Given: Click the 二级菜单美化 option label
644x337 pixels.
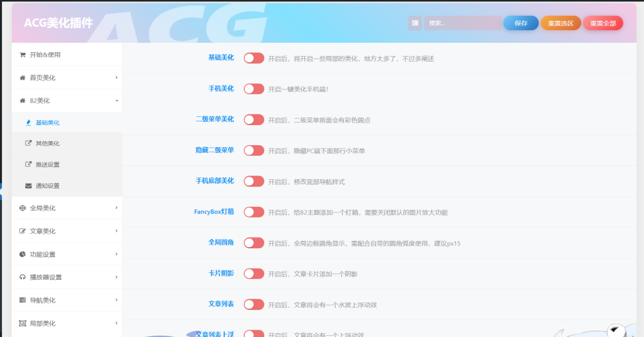Looking at the screenshot, I should 215,119.
